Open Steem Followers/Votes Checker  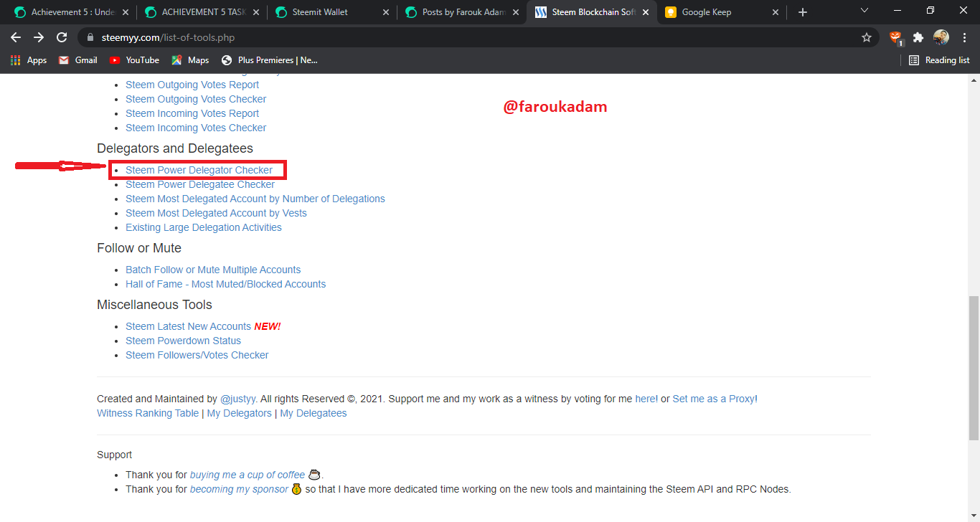pyautogui.click(x=197, y=355)
